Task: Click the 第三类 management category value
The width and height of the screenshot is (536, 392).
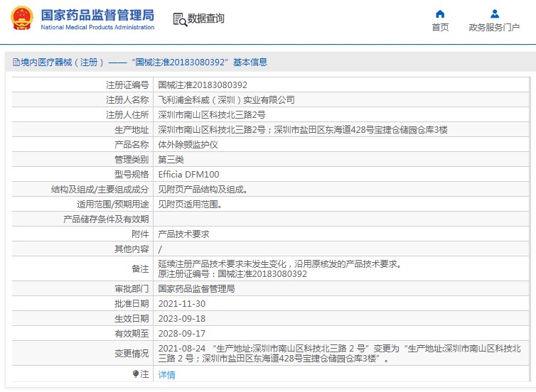Action: pos(171,160)
